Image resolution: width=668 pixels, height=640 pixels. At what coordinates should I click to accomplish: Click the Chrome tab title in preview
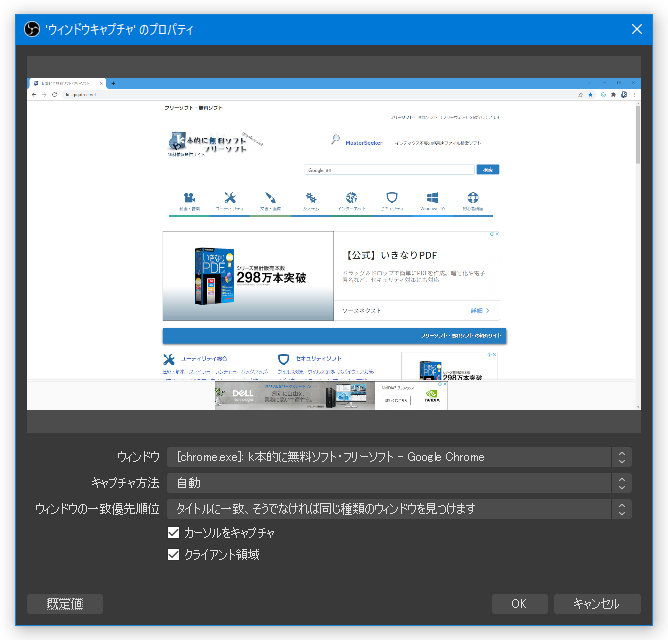tap(65, 83)
